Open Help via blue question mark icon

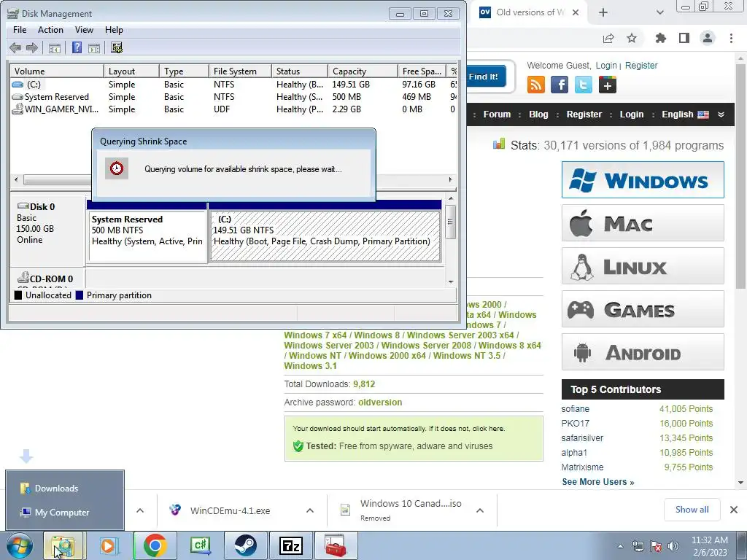pyautogui.click(x=77, y=47)
